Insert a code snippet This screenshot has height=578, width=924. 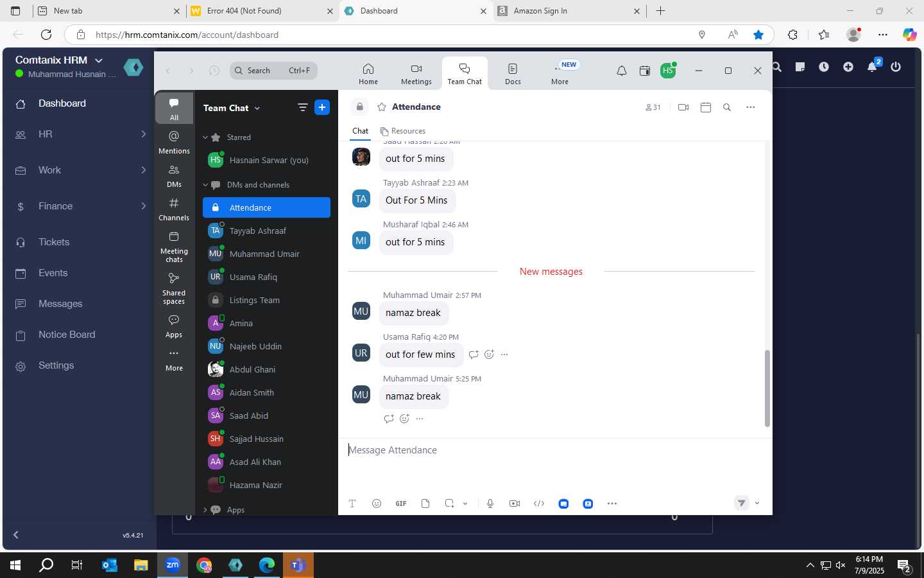539,504
